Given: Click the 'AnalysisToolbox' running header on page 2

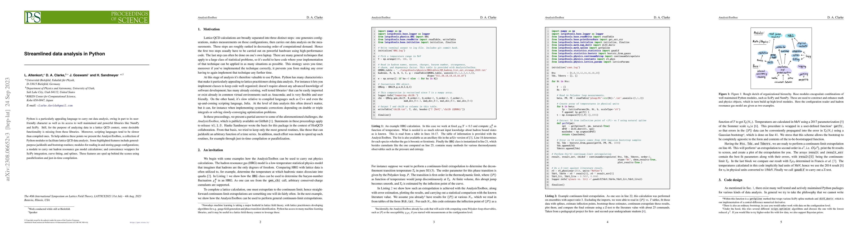Looking at the screenshot, I should click(207, 17).
